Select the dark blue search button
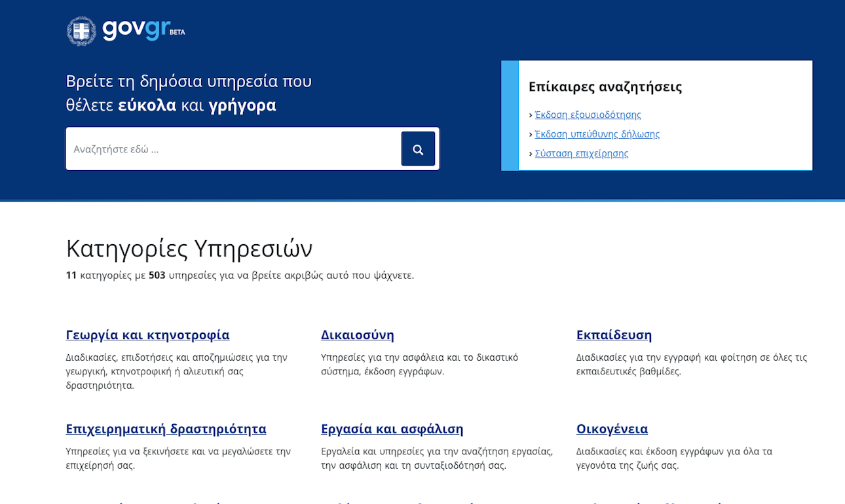The height and width of the screenshot is (504, 845). (x=419, y=149)
